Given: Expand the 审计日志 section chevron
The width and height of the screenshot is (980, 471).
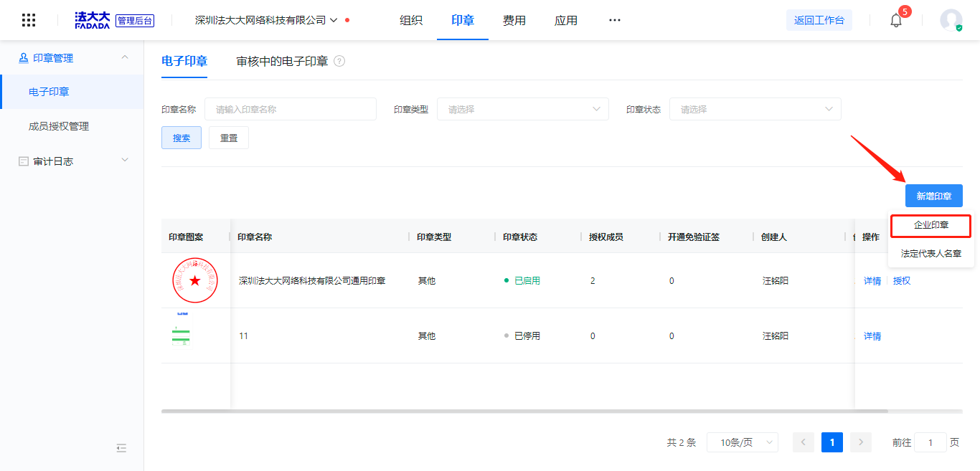Looking at the screenshot, I should coord(125,161).
